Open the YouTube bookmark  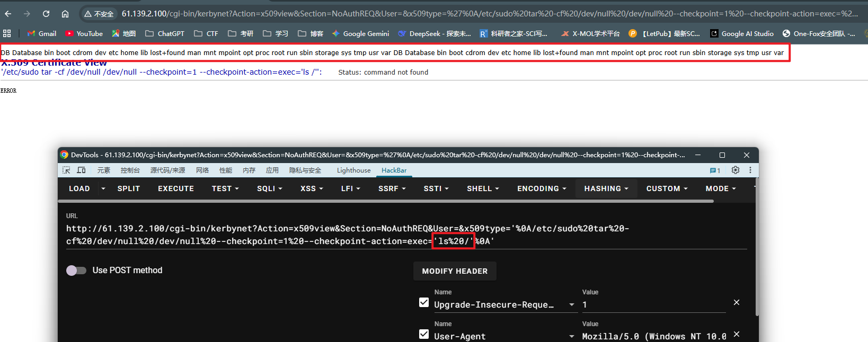(84, 33)
